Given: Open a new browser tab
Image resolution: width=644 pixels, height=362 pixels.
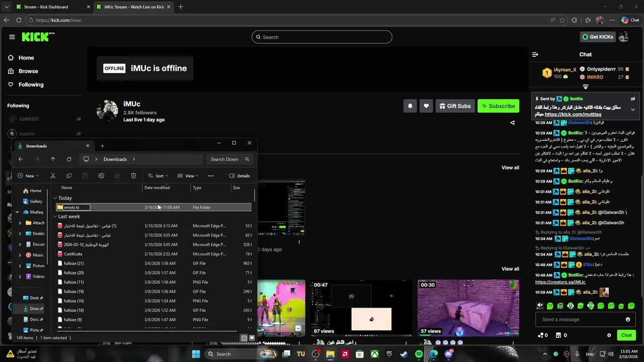Looking at the screenshot, I should coord(181,7).
